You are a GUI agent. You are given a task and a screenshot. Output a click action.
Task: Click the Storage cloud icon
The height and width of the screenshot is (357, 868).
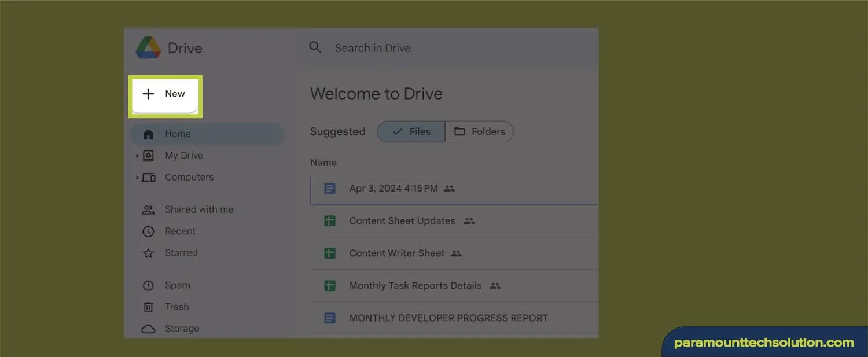point(149,329)
